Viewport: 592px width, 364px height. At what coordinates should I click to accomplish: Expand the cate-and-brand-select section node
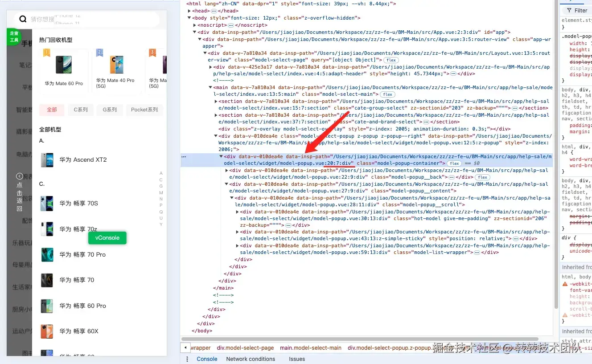point(216,115)
